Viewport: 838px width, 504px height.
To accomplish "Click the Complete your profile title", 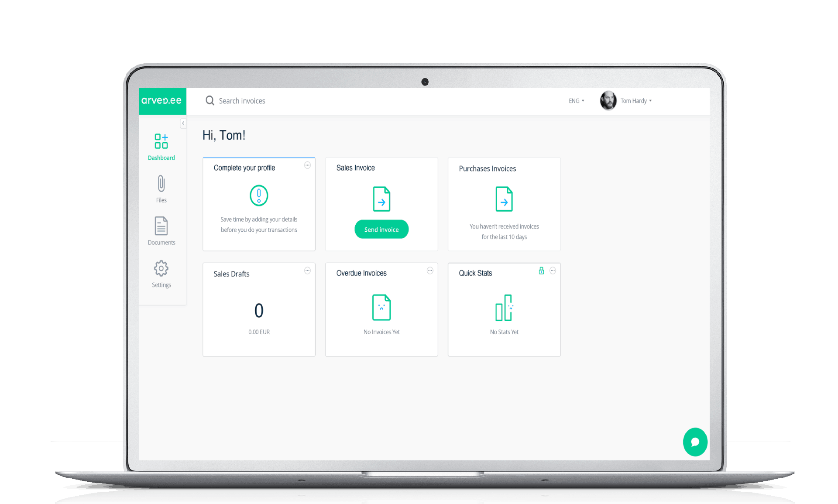I will click(x=244, y=168).
